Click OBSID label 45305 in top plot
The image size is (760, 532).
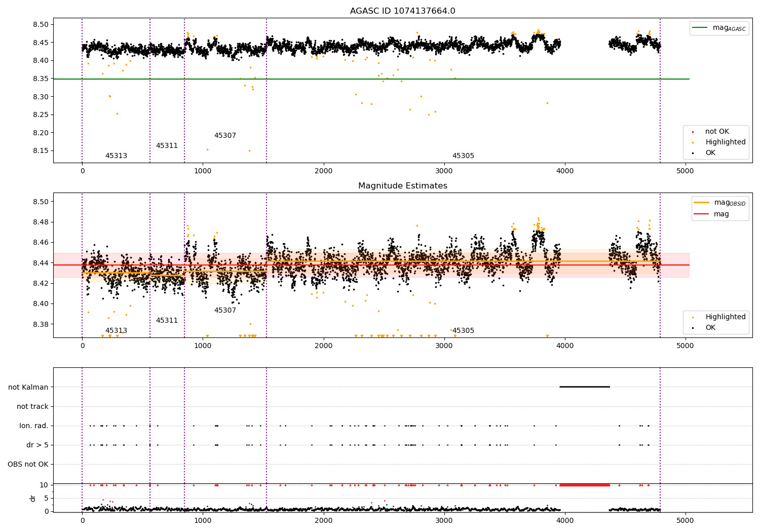(463, 156)
